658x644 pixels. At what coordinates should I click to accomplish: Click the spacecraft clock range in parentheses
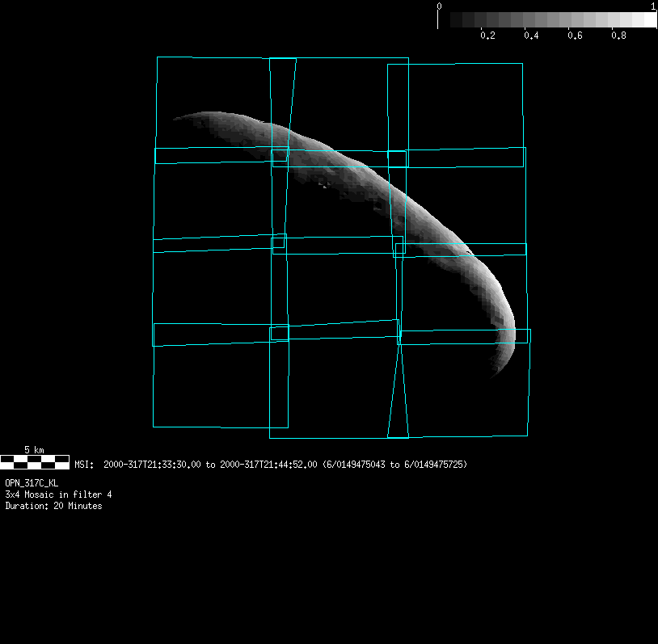tap(394, 465)
